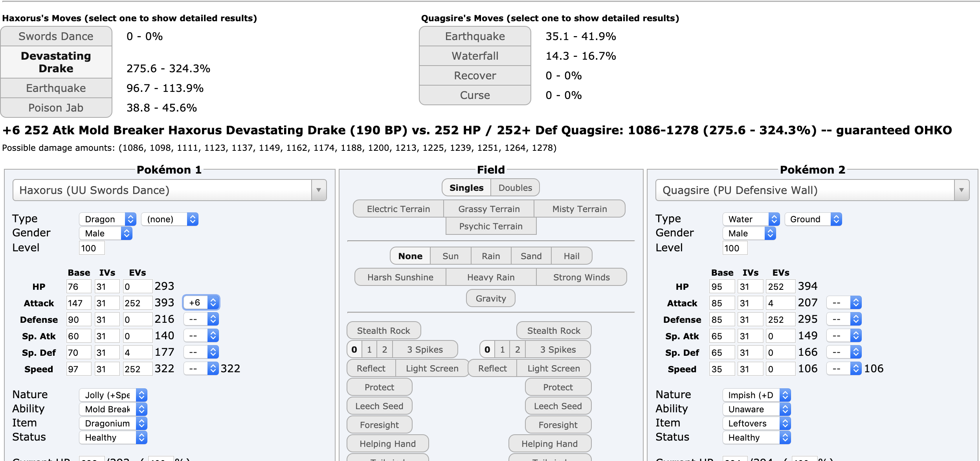Select Swords Dance move for Haxorus
Viewport: 980px width, 461px height.
pos(56,36)
